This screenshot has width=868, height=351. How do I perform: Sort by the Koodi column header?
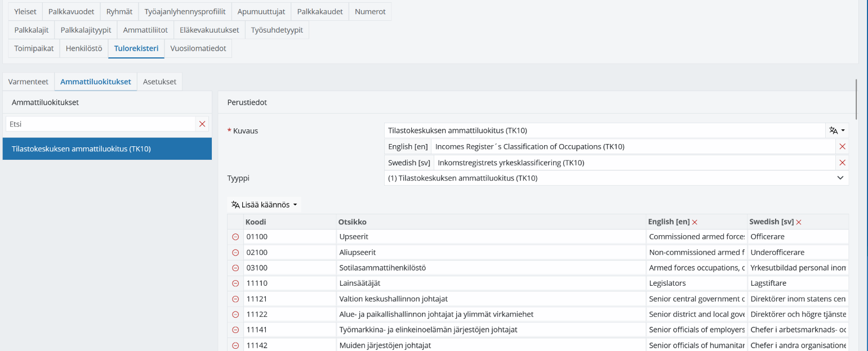(290, 222)
